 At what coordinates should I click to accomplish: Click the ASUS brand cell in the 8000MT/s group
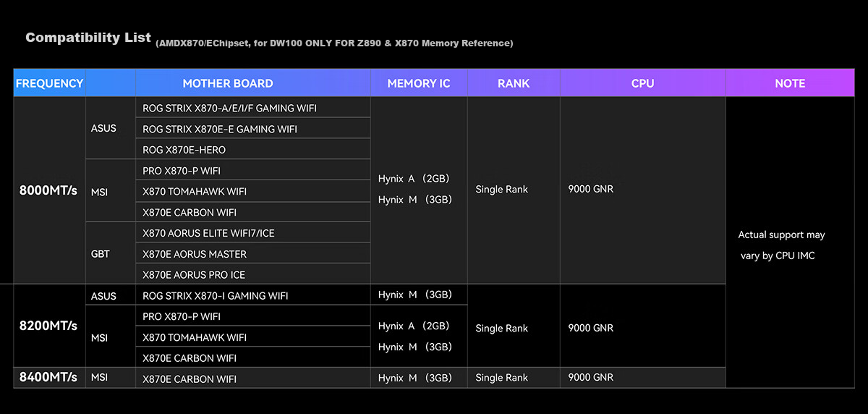(x=111, y=128)
